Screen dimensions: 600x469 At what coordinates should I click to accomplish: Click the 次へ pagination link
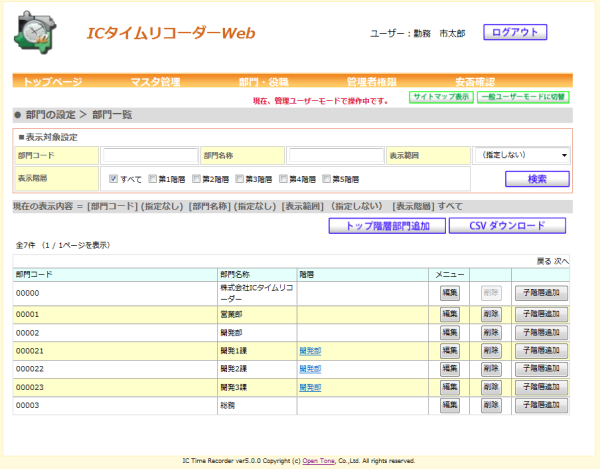pyautogui.click(x=561, y=261)
